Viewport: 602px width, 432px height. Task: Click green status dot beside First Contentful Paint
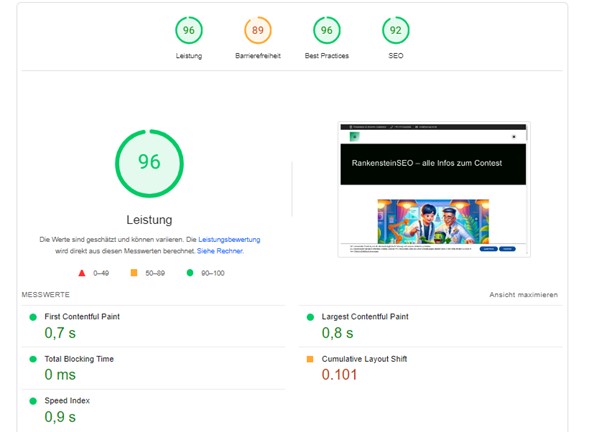pos(32,317)
